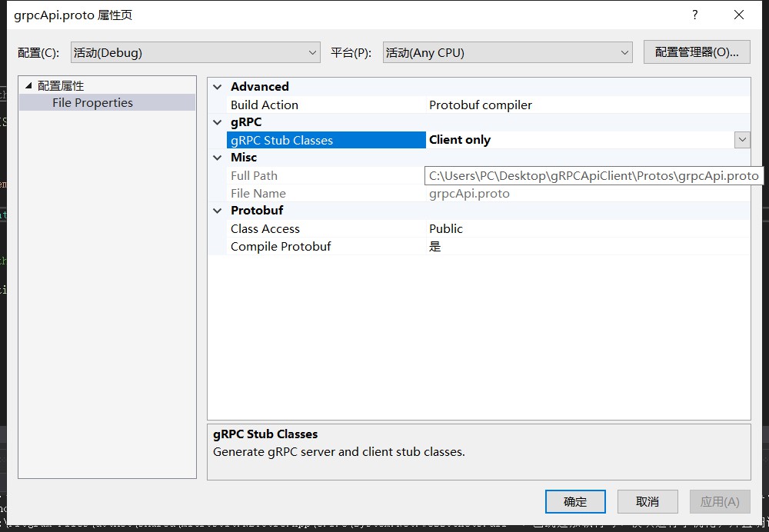
Task: Open the 配置 (Configuration) dropdown
Action: pos(195,52)
